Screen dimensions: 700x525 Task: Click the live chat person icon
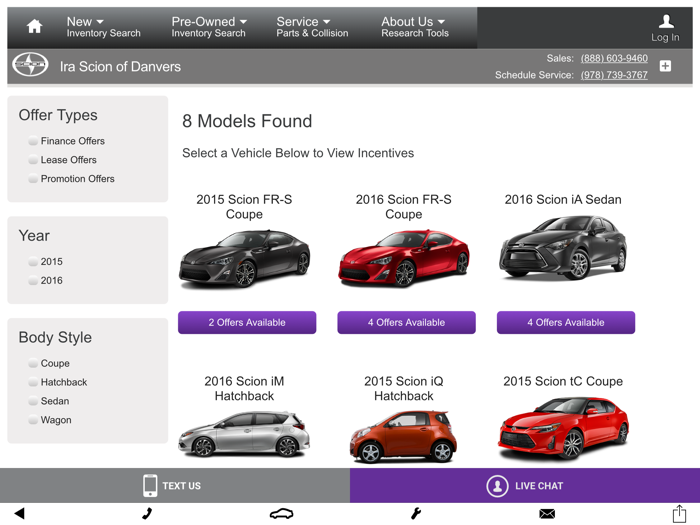497,486
